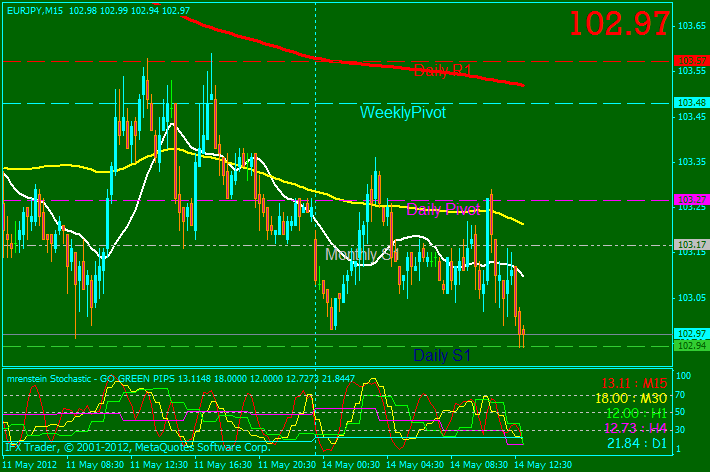
Task: Select the Daily R1 level label
Action: pos(442,70)
